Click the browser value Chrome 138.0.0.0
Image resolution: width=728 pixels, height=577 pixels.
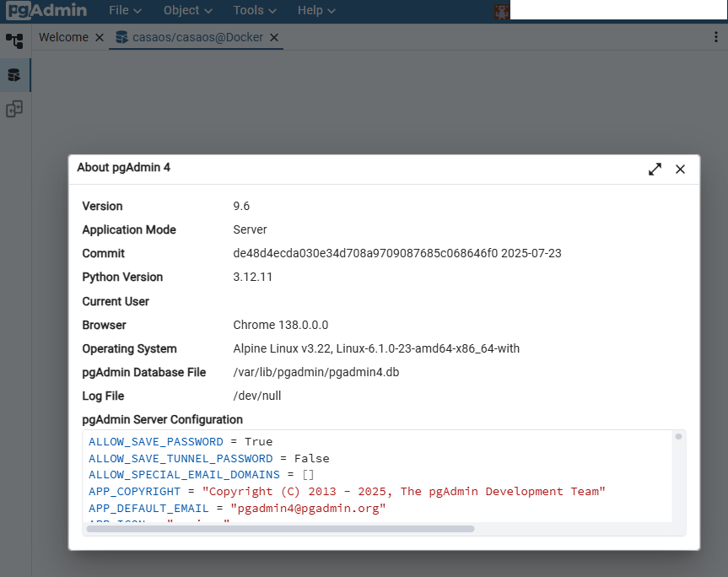tap(280, 325)
